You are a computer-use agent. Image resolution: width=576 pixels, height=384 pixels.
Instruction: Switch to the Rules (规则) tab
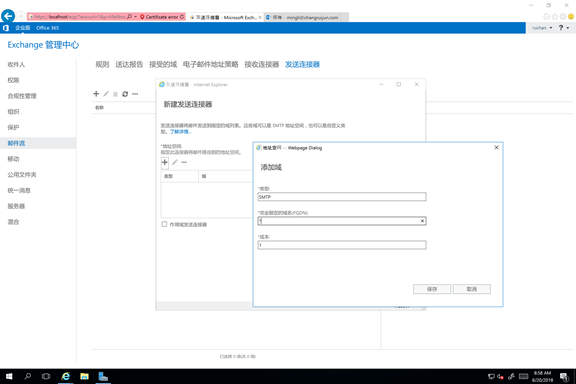(x=102, y=64)
